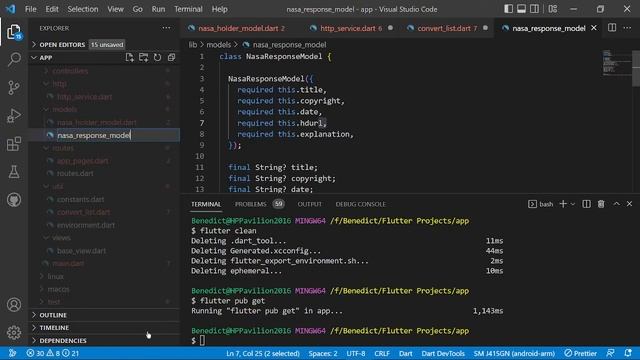
Task: Open Dart DevTools from status bar
Action: [443, 353]
